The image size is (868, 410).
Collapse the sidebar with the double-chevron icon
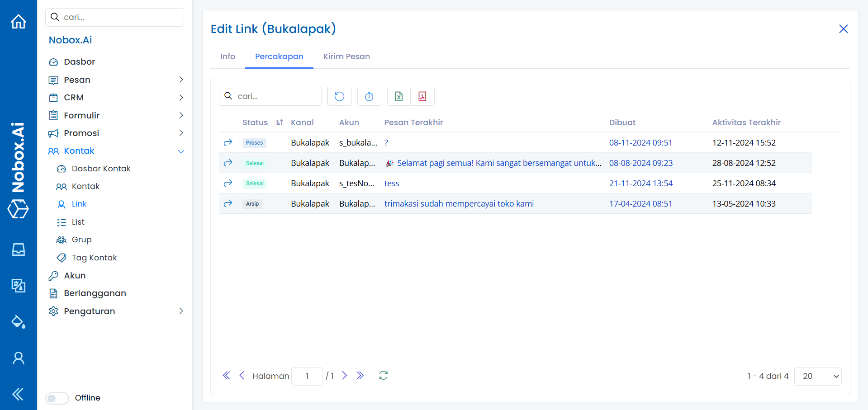tap(18, 394)
